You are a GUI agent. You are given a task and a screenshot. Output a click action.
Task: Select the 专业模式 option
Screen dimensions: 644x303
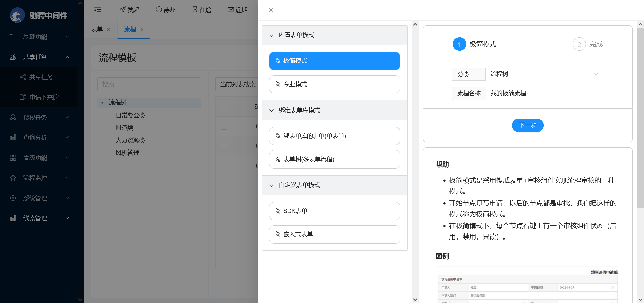(334, 84)
